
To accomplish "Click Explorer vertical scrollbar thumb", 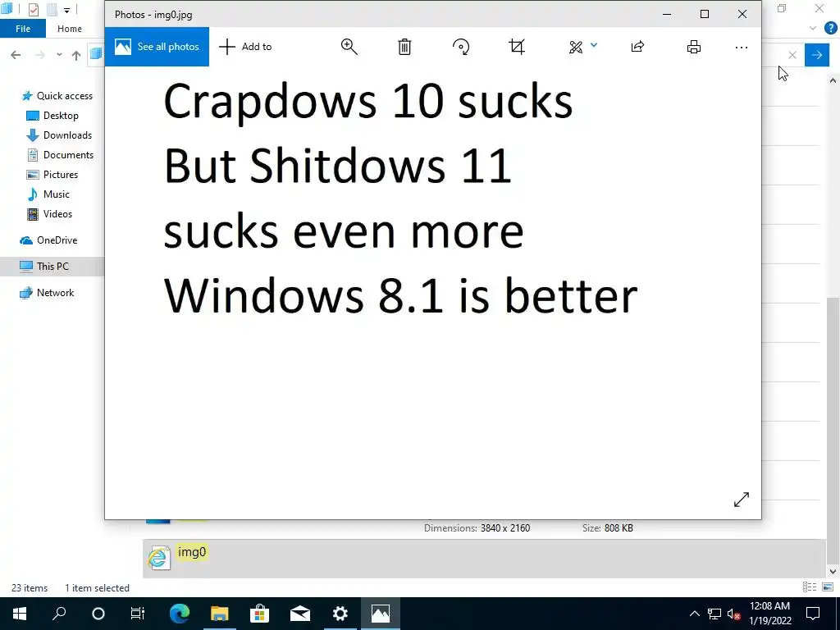I will point(833,430).
